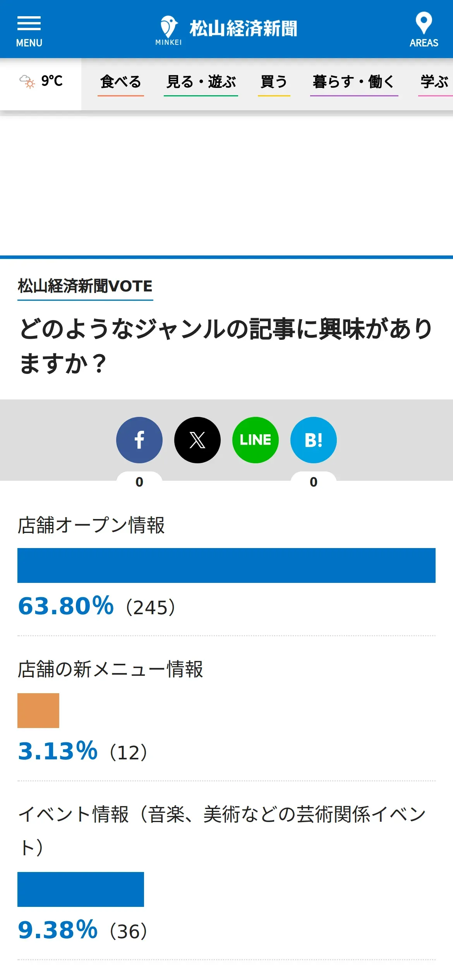Click the 松山経済新聞 site title
The height and width of the screenshot is (980, 453).
coord(244,29)
